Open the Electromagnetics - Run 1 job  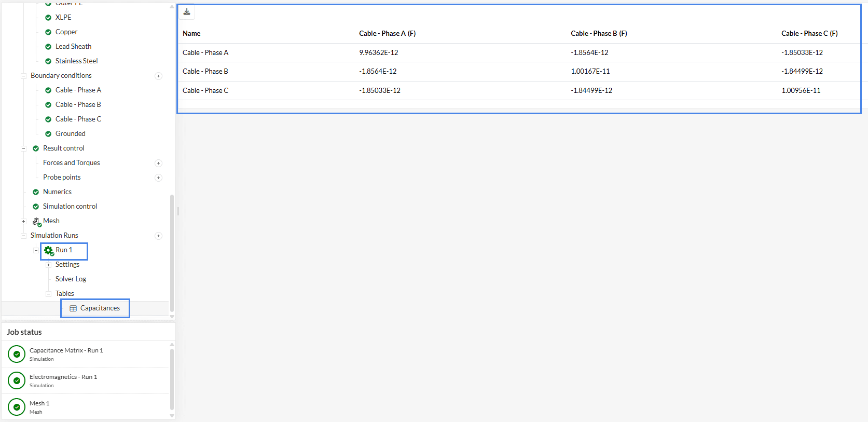63,377
